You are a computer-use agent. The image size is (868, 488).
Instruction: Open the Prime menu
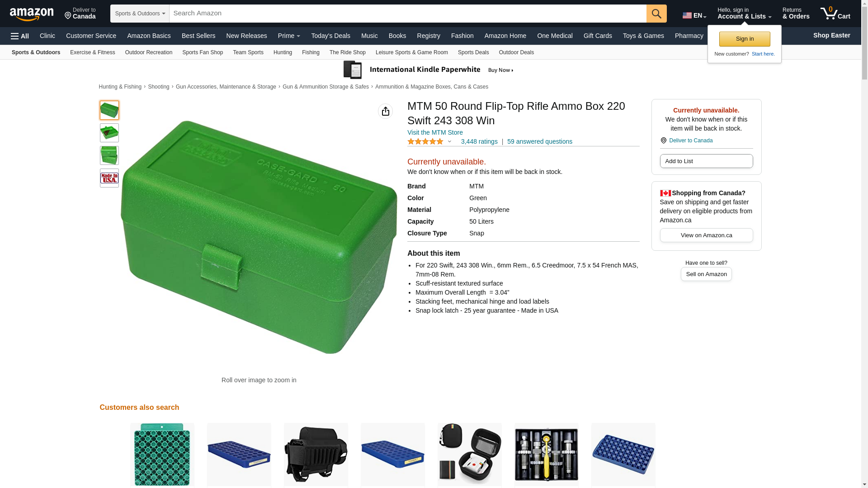click(289, 36)
